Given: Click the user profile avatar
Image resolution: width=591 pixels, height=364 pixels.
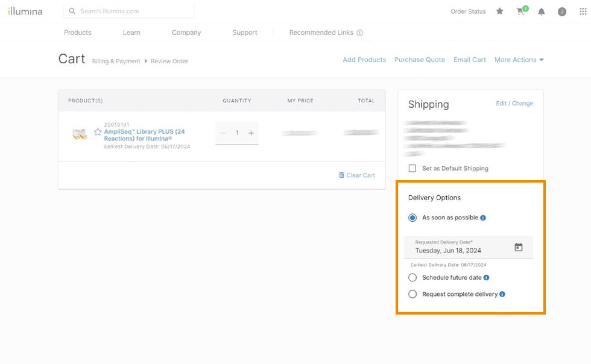Looking at the screenshot, I should tap(562, 11).
